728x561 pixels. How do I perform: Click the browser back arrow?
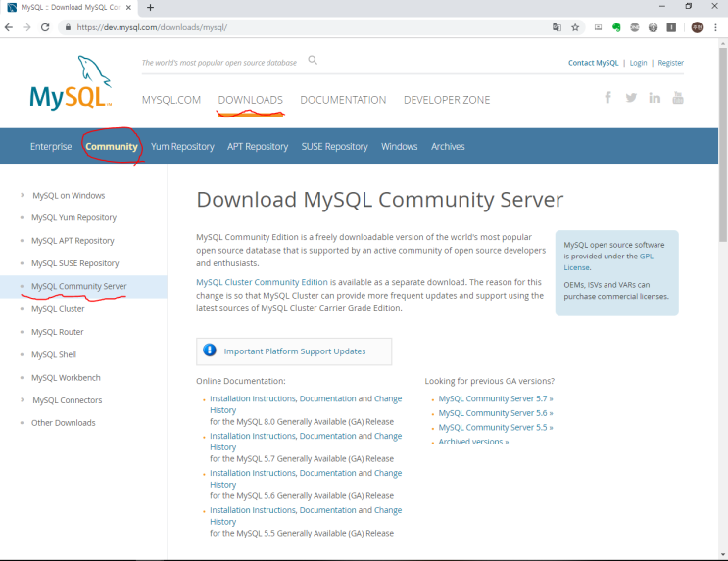9,27
